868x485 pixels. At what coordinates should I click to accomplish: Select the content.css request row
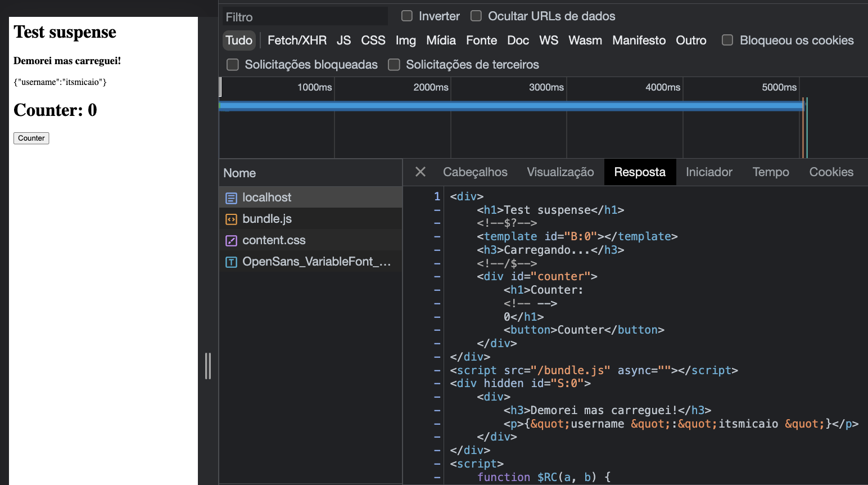(311, 240)
